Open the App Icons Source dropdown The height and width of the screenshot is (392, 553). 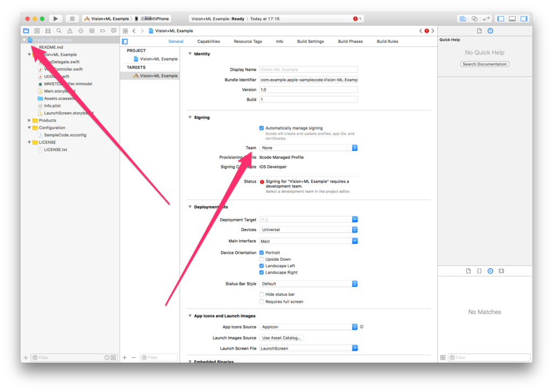click(308, 327)
